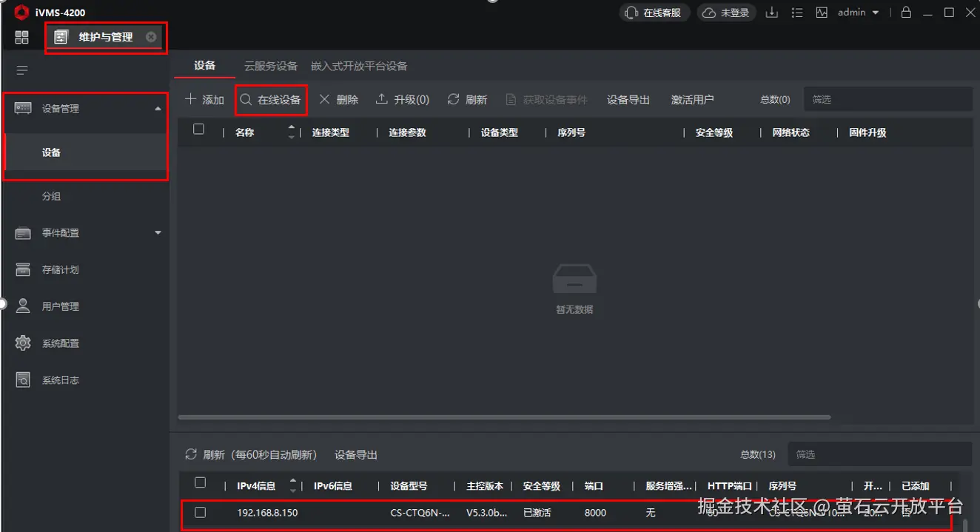This screenshot has width=980, height=532.
Task: Click the 用户管理 person icon
Action: [x=23, y=306]
